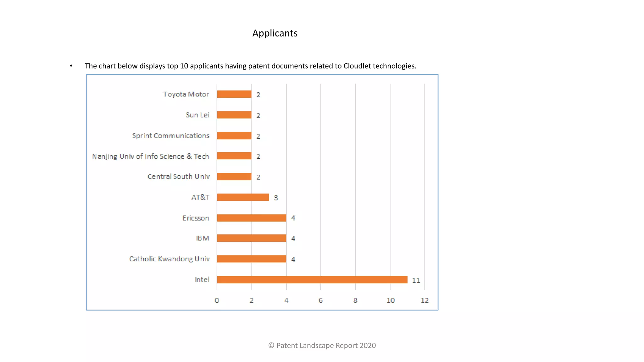Image resolution: width=644 pixels, height=362 pixels.
Task: Click the AT&T value label 3
Action: (276, 198)
